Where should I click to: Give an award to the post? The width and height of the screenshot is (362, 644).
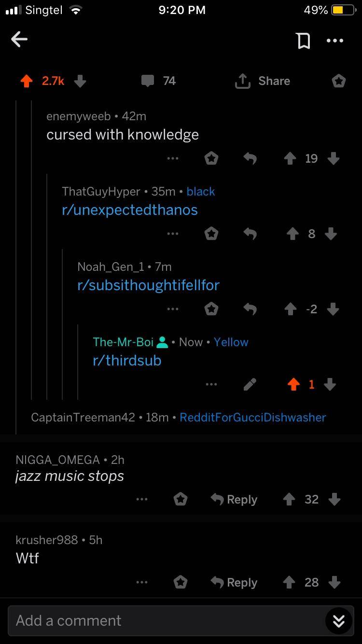339,81
